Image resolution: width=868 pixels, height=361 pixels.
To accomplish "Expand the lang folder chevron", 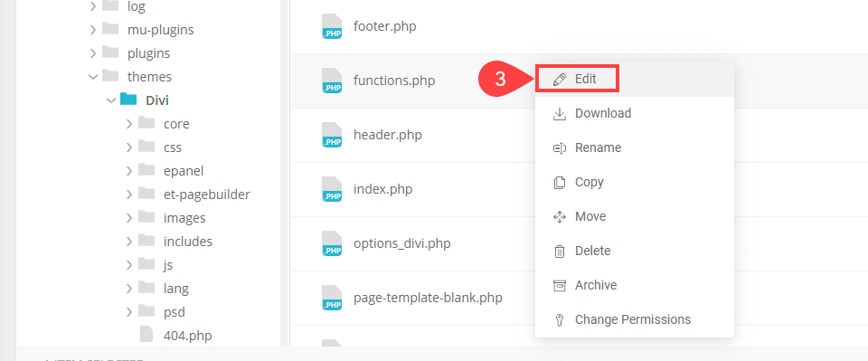I will [x=128, y=289].
